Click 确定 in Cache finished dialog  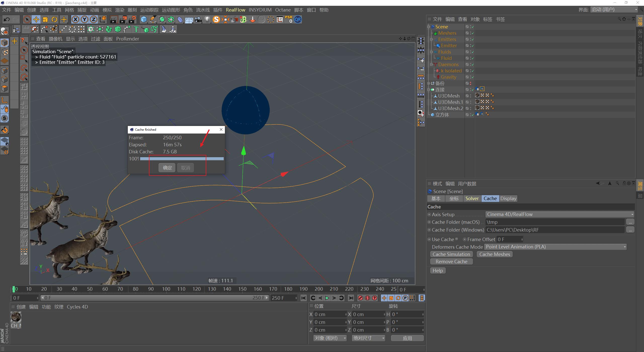tap(167, 168)
